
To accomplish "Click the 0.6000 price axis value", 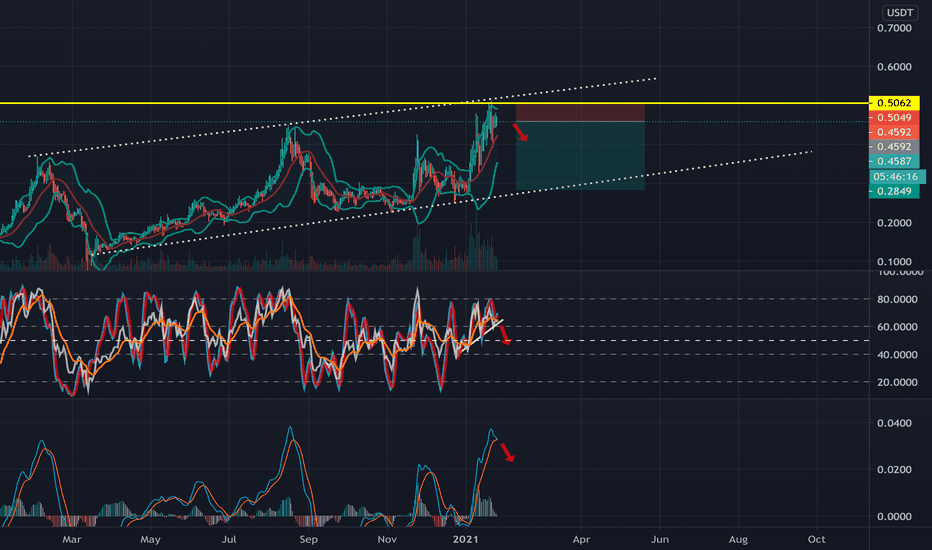I will click(894, 67).
